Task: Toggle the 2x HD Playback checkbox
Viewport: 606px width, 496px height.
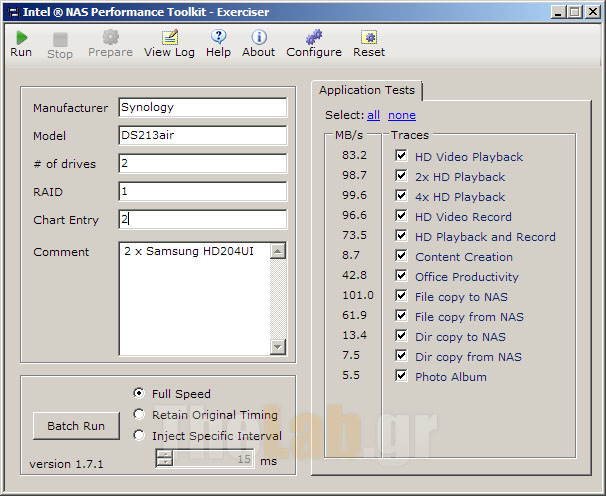Action: pos(401,176)
